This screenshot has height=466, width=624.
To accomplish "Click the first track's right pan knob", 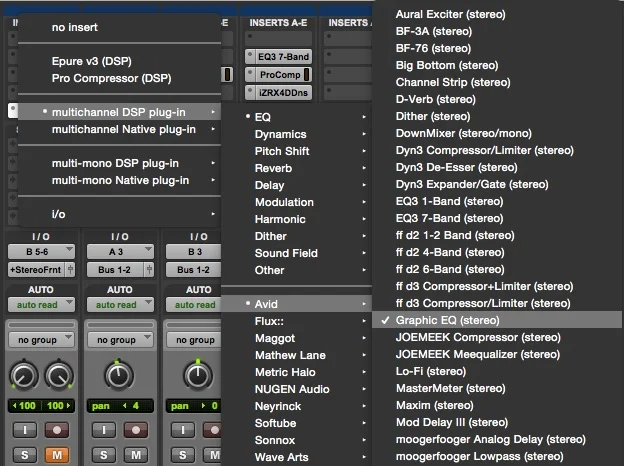I will pos(59,375).
